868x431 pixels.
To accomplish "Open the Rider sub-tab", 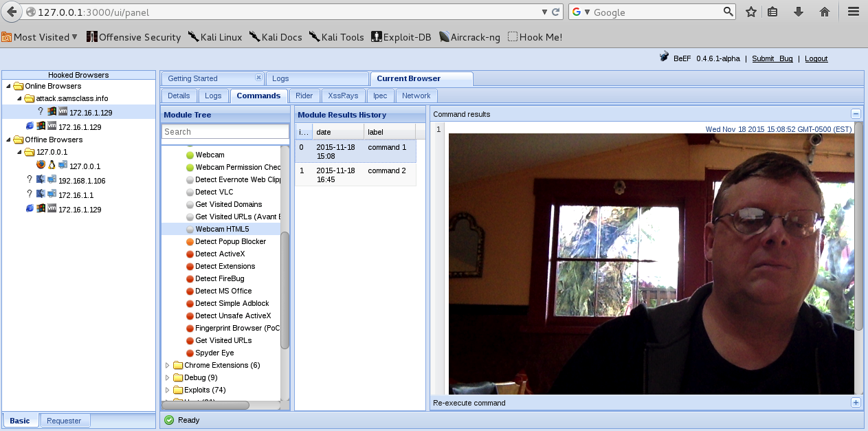I will (304, 96).
